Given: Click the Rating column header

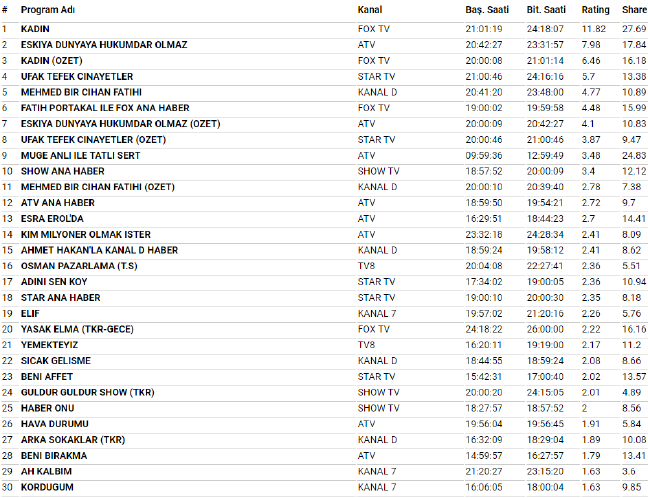Looking at the screenshot, I should 595,9.
